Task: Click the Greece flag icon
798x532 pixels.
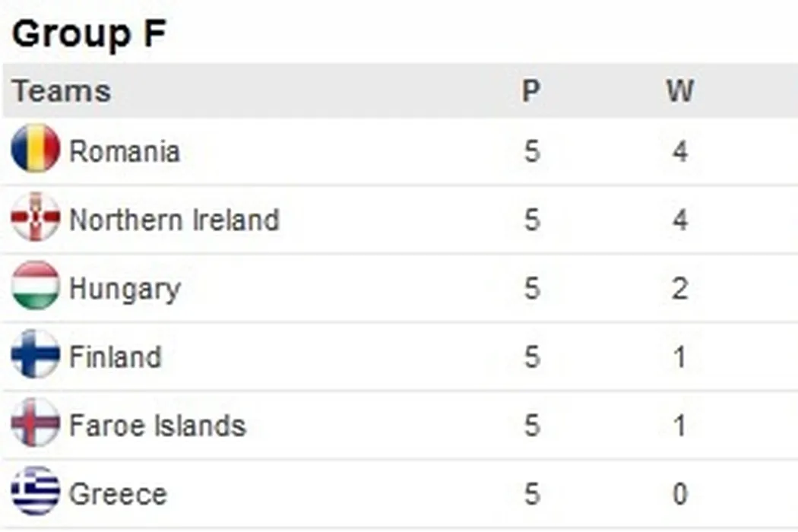Action: pyautogui.click(x=35, y=491)
